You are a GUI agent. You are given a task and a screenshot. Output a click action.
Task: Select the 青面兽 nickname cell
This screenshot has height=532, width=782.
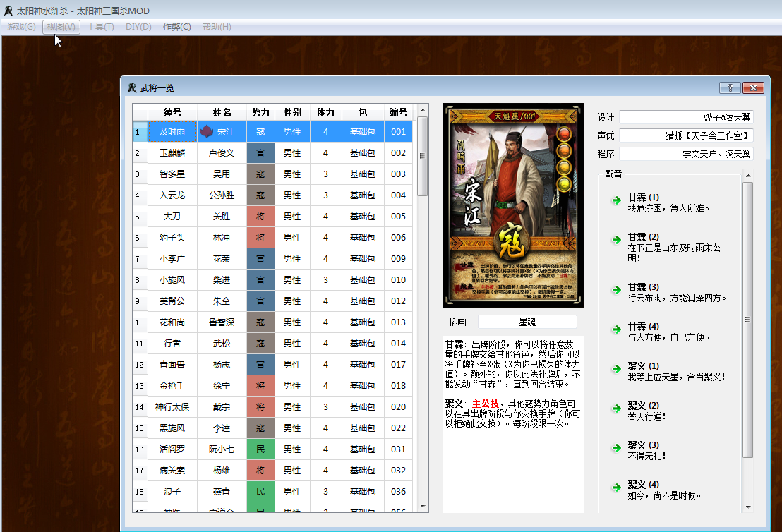tap(172, 365)
